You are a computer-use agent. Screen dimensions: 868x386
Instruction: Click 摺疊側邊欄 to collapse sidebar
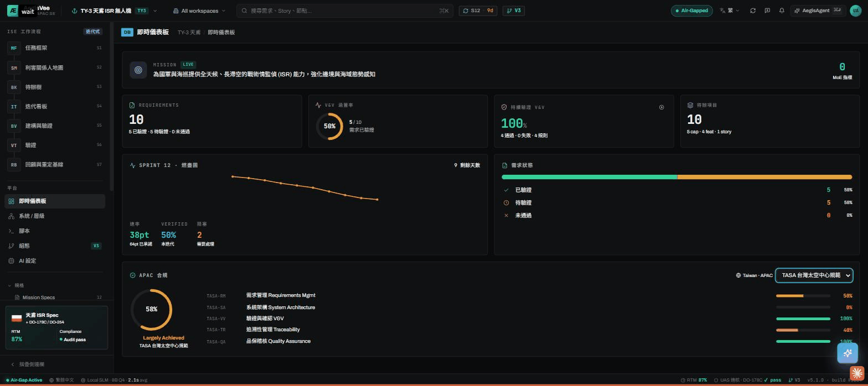click(28, 364)
